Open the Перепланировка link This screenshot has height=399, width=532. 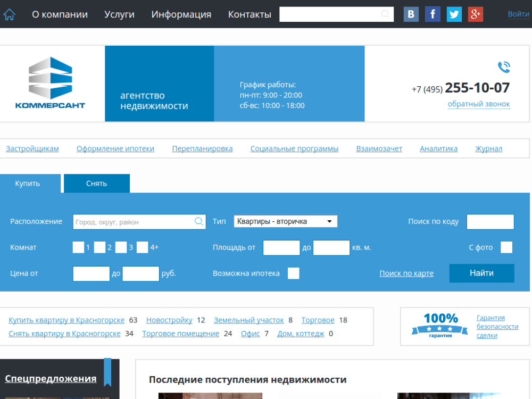click(x=202, y=148)
